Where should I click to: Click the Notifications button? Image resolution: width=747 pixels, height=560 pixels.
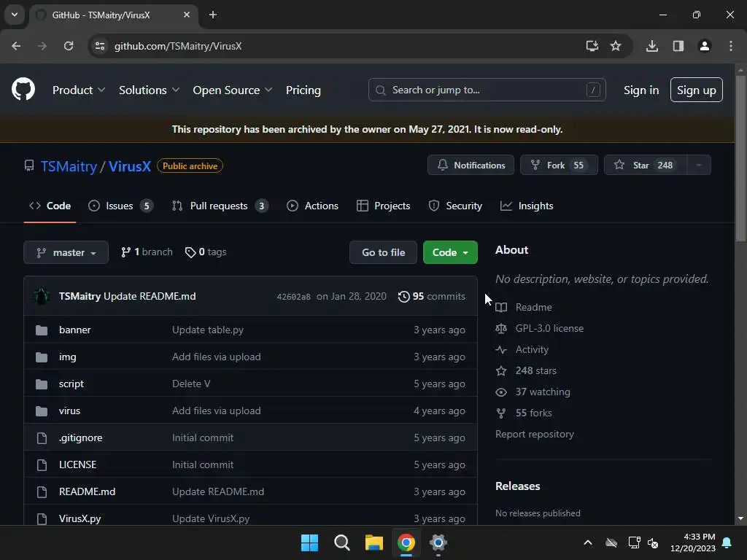click(x=471, y=166)
